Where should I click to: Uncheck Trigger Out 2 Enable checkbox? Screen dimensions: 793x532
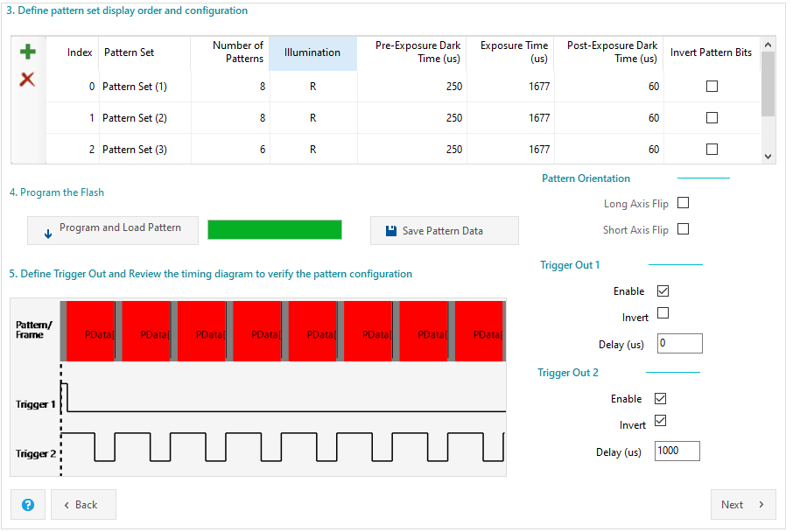coord(661,398)
